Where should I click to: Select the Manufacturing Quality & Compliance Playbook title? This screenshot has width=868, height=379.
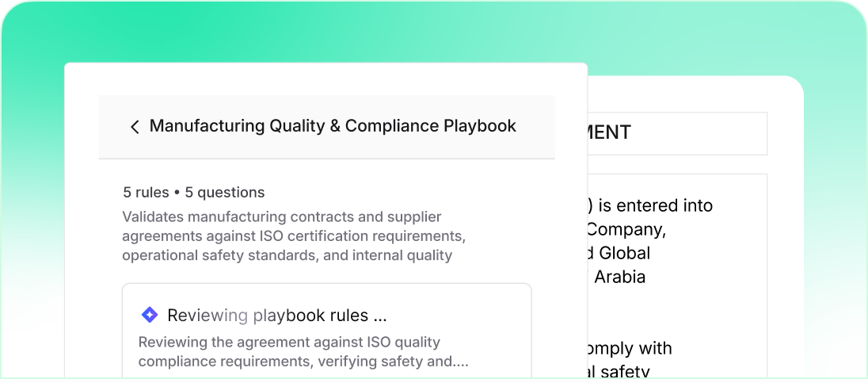(333, 126)
